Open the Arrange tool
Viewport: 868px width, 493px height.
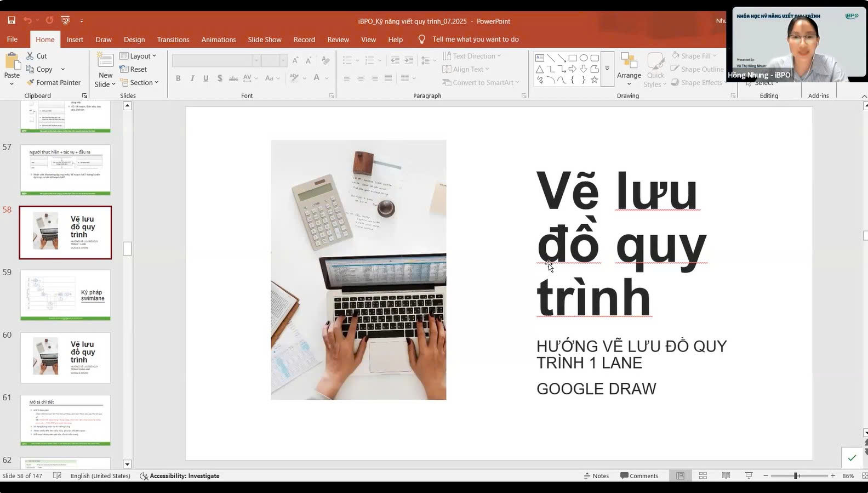[x=629, y=68]
